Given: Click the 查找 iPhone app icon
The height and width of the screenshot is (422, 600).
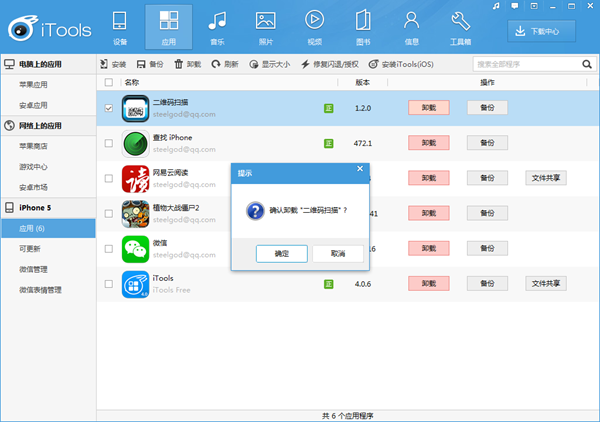Looking at the screenshot, I should [x=135, y=143].
